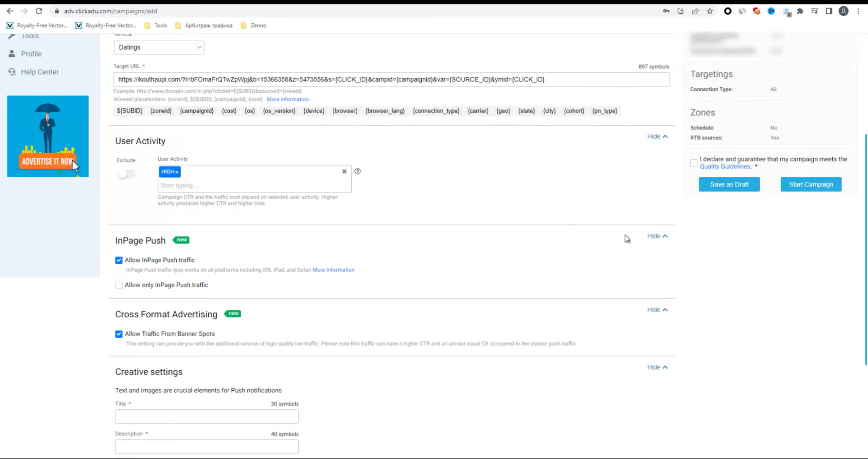Insert the {browser_lang} placeholder
Viewport: 868px width, 459px height.
pyautogui.click(x=385, y=111)
